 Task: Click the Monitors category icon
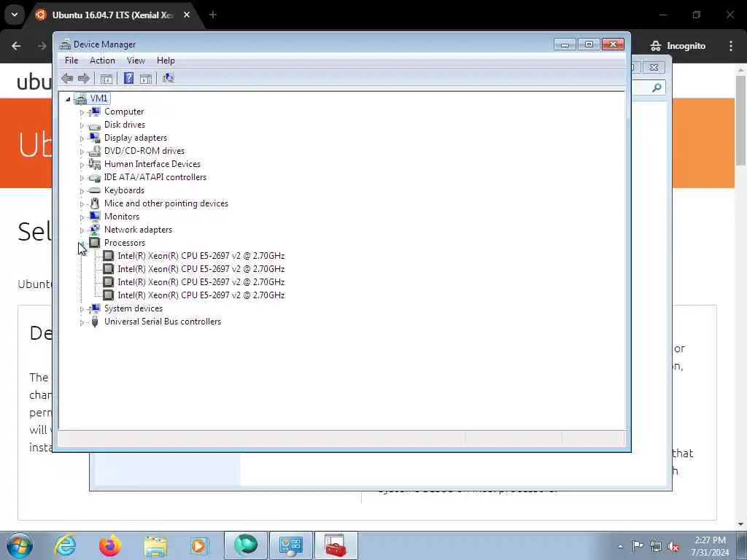[95, 216]
